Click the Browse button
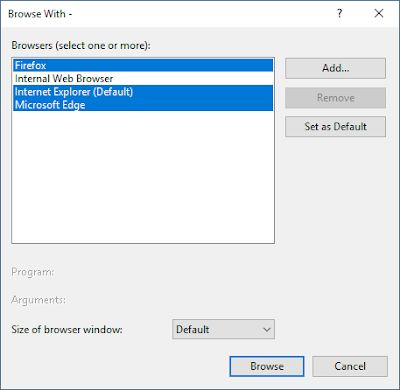 (267, 366)
